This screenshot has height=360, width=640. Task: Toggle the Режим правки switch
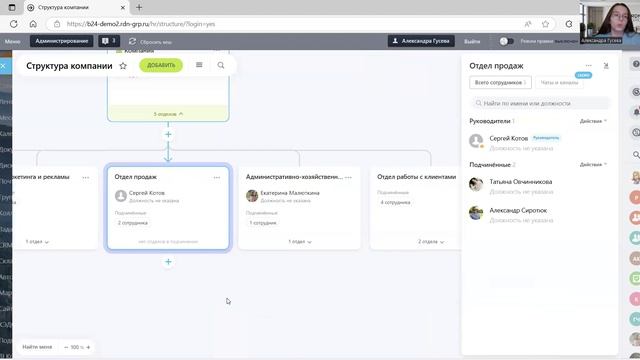507,41
